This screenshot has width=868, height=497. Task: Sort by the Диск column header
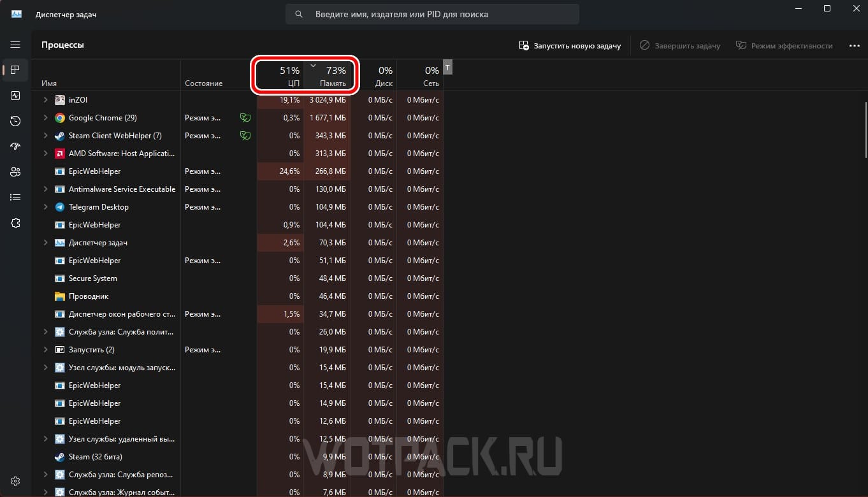[373, 76]
